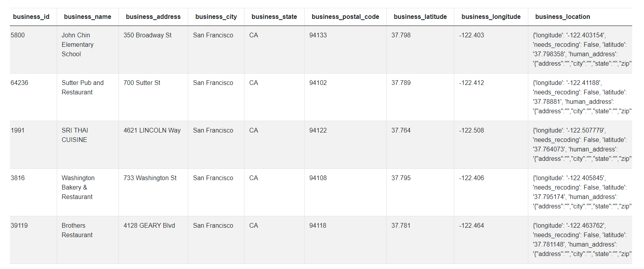The width and height of the screenshot is (644, 269).
Task: Click the Sutter Pub and Restaurant cell
Action: (x=83, y=87)
